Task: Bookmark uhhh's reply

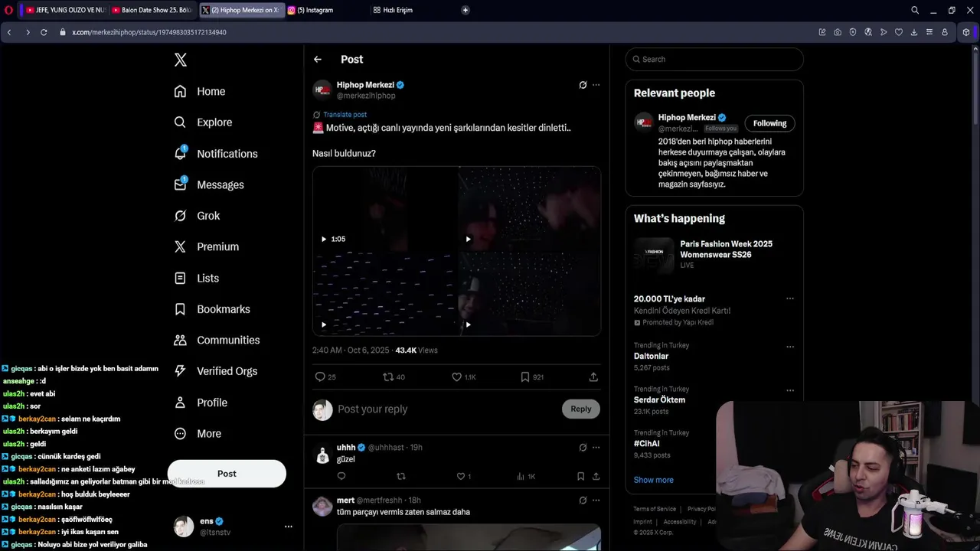Action: (x=580, y=476)
